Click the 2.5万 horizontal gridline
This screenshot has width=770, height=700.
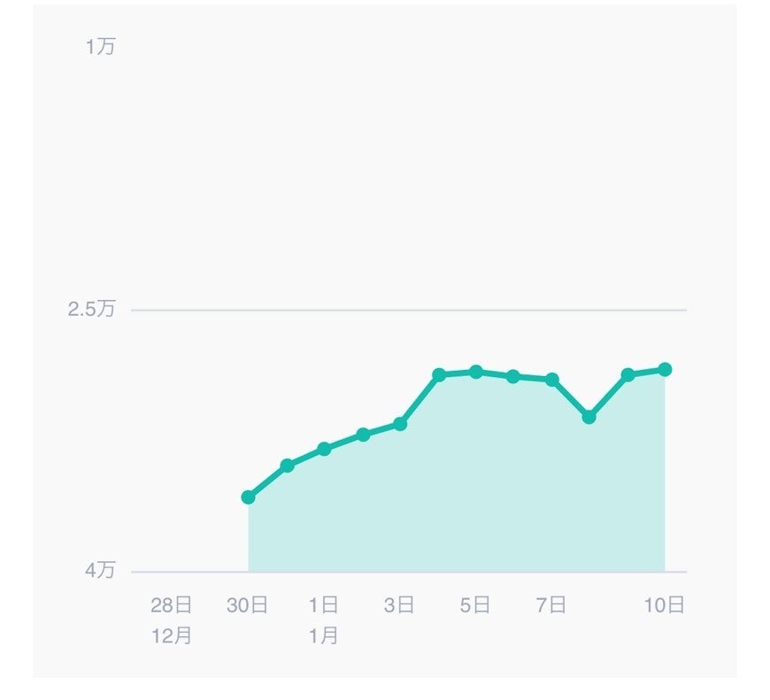click(407, 311)
